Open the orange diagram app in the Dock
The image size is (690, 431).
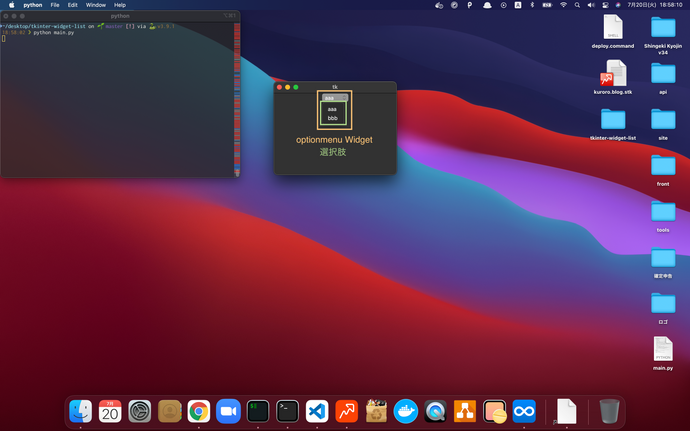point(465,411)
